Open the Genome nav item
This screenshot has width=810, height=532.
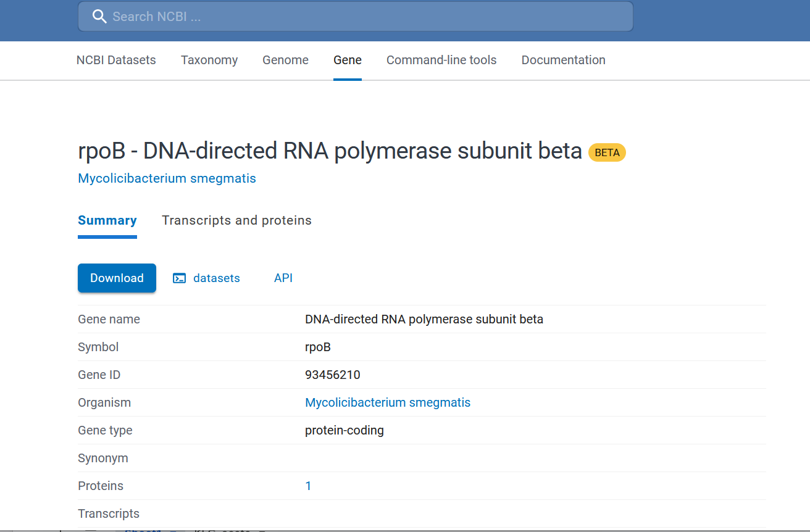point(285,60)
